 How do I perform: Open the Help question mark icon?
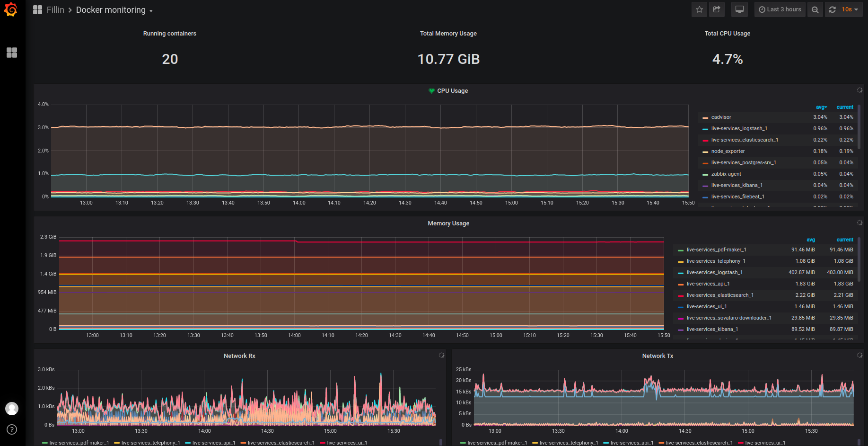(x=12, y=429)
